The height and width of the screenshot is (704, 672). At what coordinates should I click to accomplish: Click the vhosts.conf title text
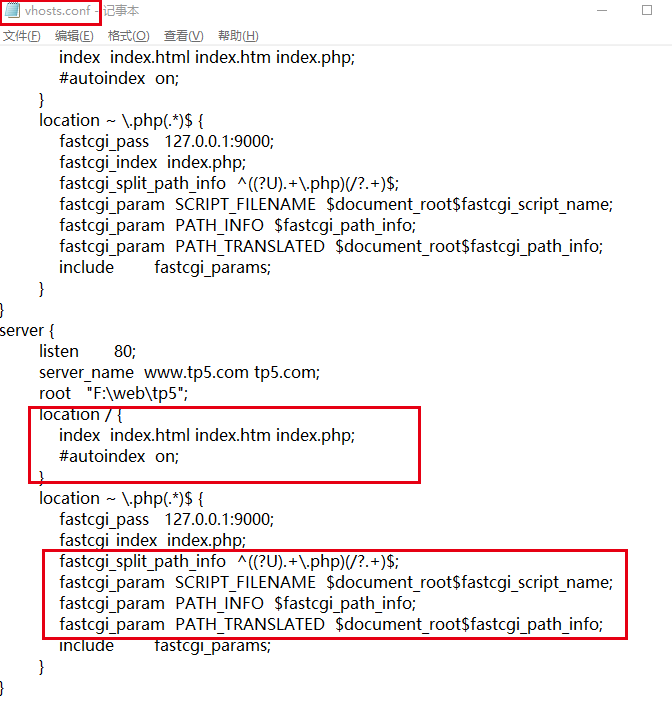(x=57, y=10)
